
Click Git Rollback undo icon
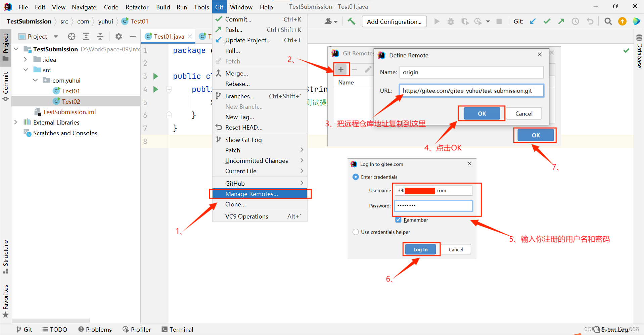pos(590,21)
